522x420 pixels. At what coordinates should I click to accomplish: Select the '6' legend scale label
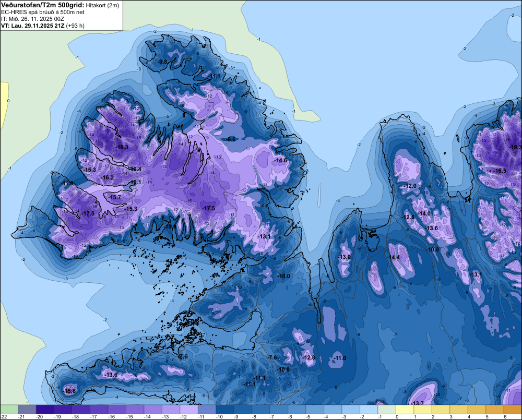pyautogui.click(x=505, y=417)
